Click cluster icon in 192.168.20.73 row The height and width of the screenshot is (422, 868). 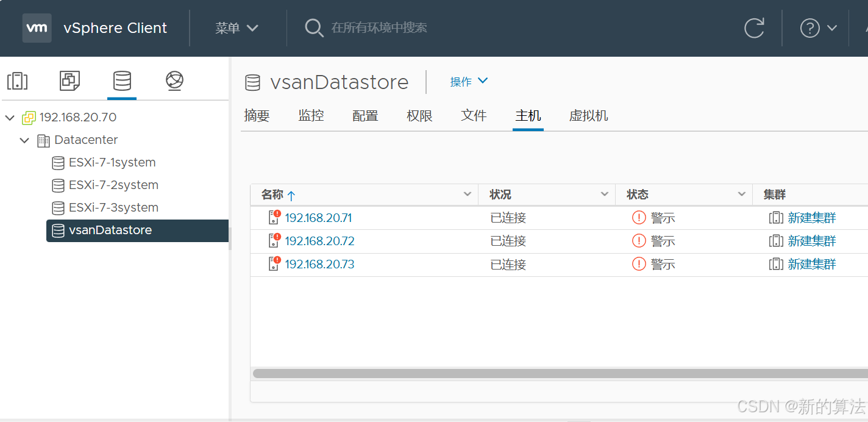(x=776, y=264)
